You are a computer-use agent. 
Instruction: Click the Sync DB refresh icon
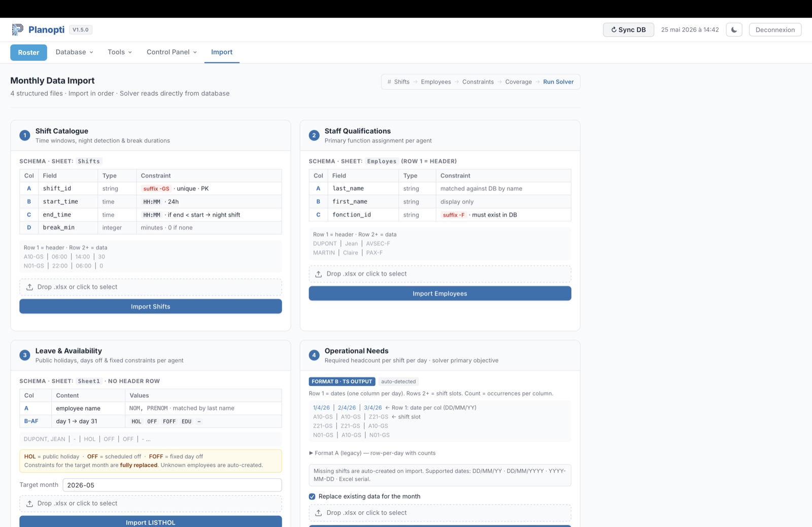tap(614, 30)
